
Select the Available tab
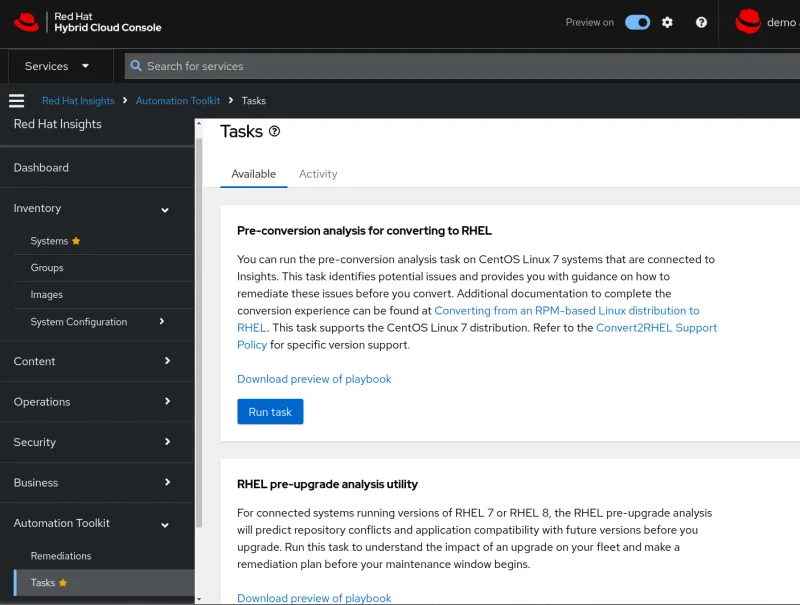tap(253, 173)
